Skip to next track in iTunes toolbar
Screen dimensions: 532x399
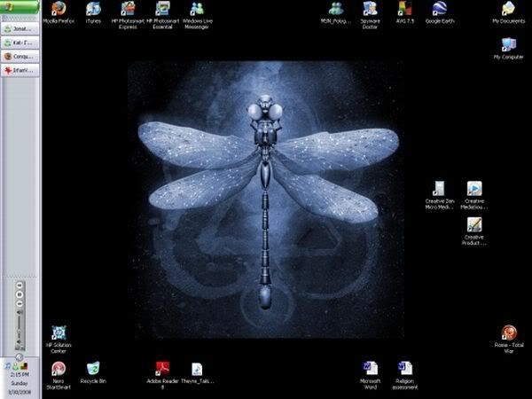tap(20, 303)
